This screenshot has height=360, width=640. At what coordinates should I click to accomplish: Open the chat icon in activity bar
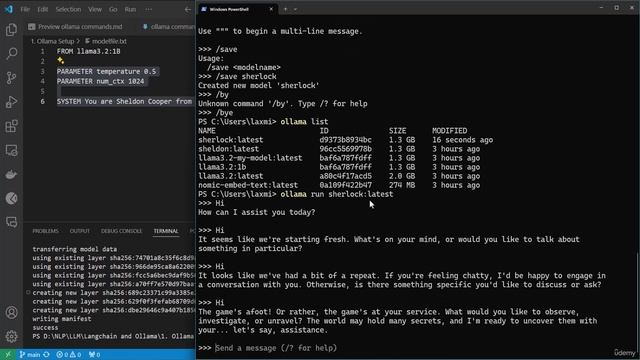tap(11, 222)
